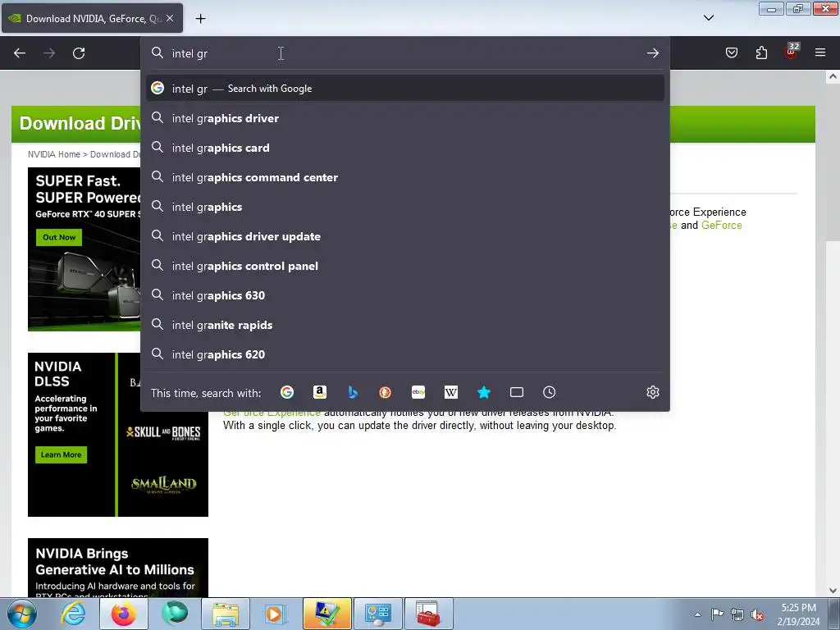840x630 pixels.
Task: Select 'intel graphics driver update' suggestion
Action: [405, 236]
